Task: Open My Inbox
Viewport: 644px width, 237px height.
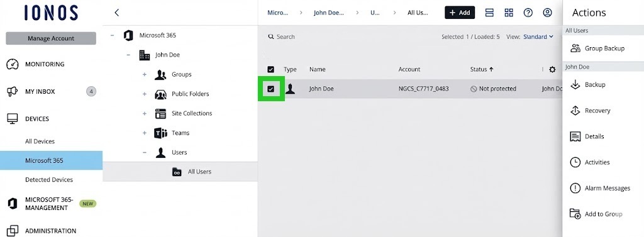Action: pos(40,92)
